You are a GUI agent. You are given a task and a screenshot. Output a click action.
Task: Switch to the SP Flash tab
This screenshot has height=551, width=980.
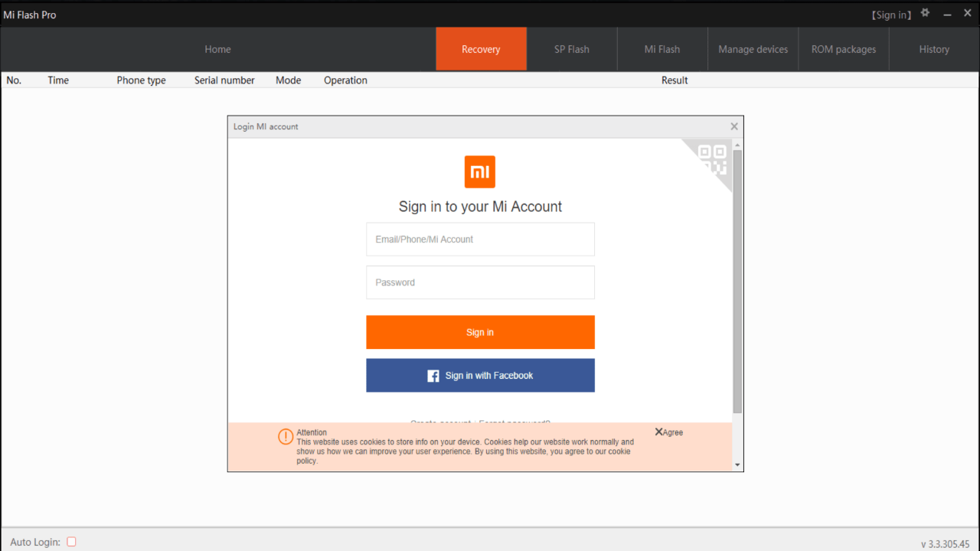coord(572,49)
